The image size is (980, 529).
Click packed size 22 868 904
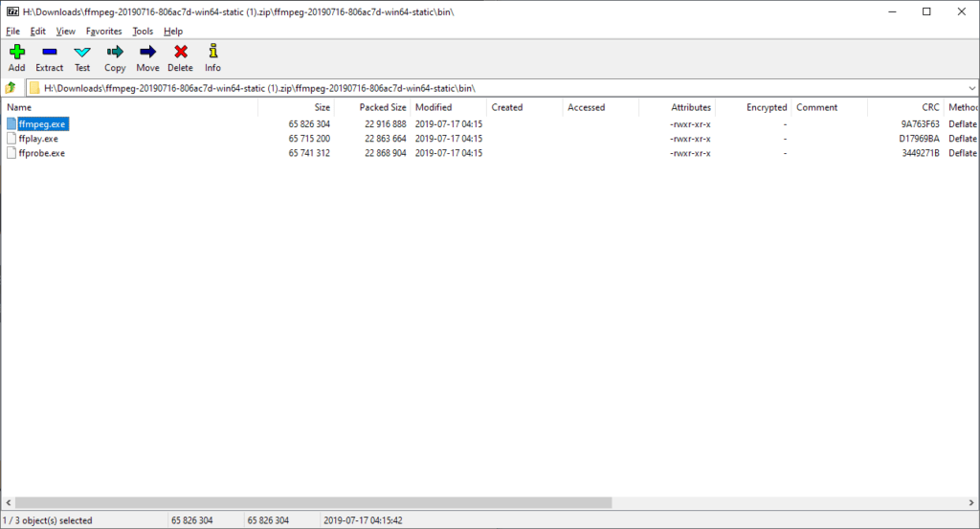pos(385,153)
